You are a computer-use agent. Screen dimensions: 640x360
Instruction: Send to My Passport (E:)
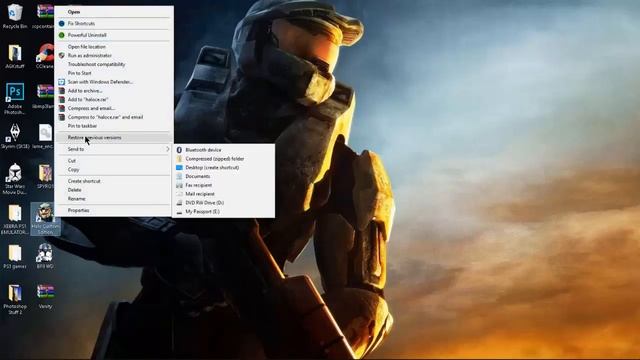[x=224, y=212]
